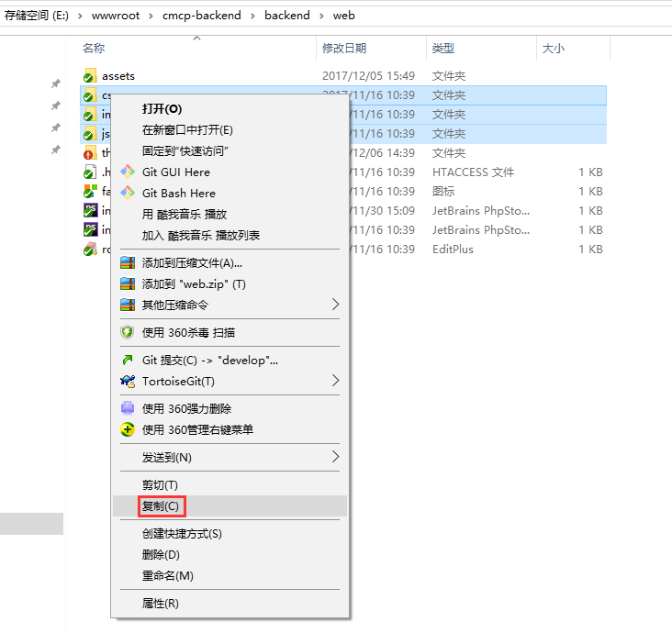Click the HTACCESS file icon

(90, 172)
